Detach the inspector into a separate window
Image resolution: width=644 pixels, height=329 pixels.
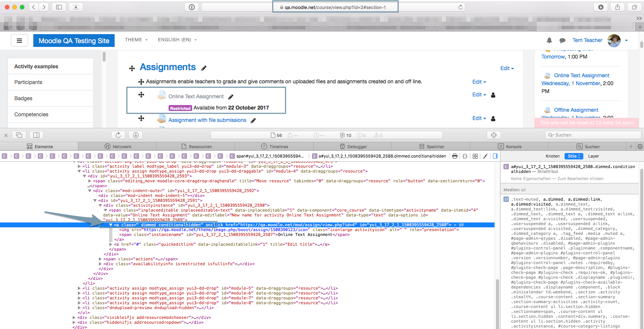click(19, 135)
